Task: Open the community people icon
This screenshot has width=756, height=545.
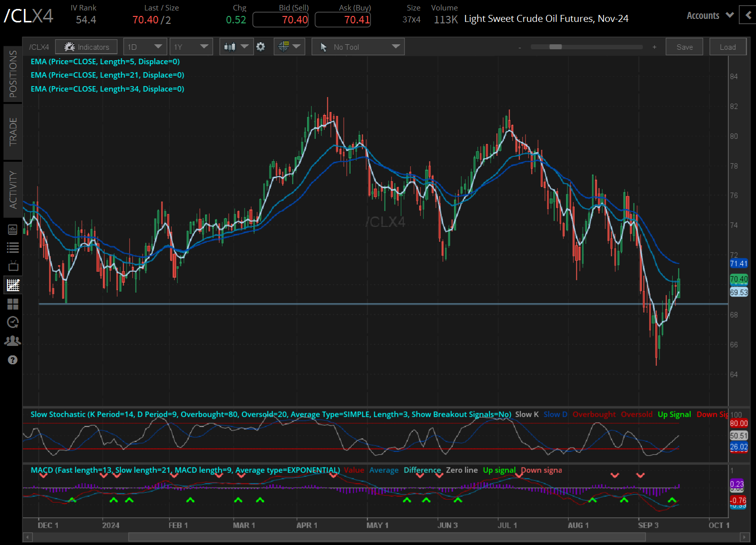Action: pos(13,341)
